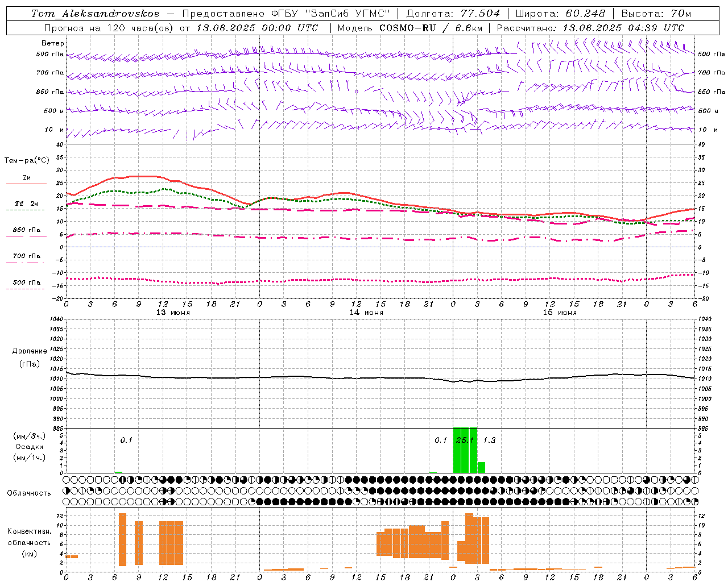The image size is (728, 582).
Task: Click the Давление pressure panel label
Action: pyautogui.click(x=30, y=351)
